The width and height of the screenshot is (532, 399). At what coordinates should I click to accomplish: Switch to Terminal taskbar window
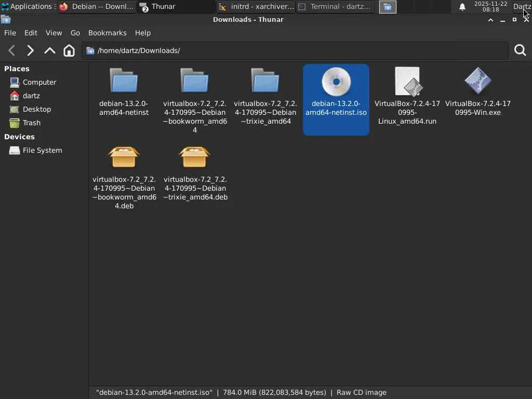pyautogui.click(x=336, y=6)
